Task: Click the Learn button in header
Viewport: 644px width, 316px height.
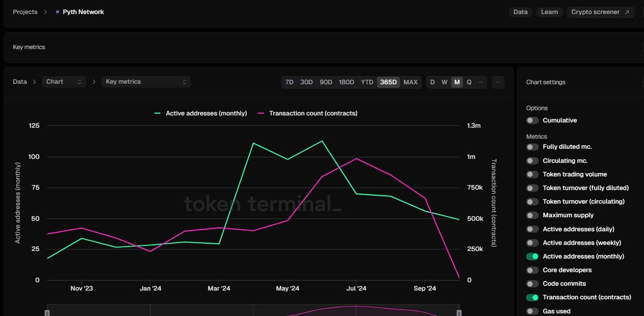Action: click(x=549, y=12)
